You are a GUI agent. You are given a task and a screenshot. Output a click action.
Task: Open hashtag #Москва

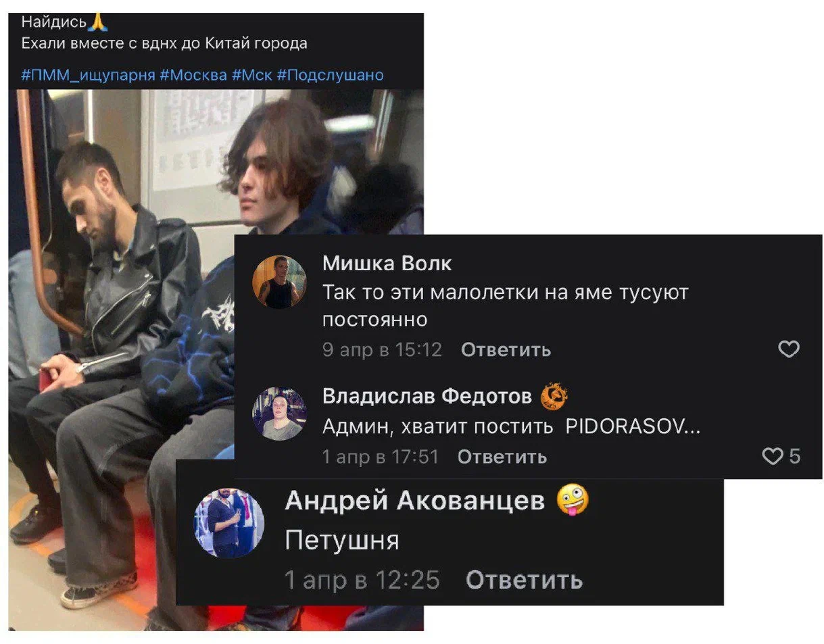click(194, 75)
